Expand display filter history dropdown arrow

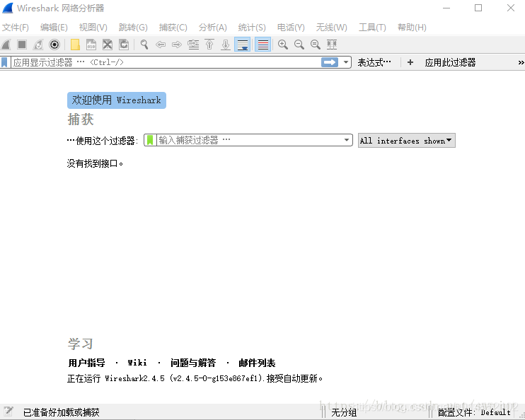pos(345,62)
